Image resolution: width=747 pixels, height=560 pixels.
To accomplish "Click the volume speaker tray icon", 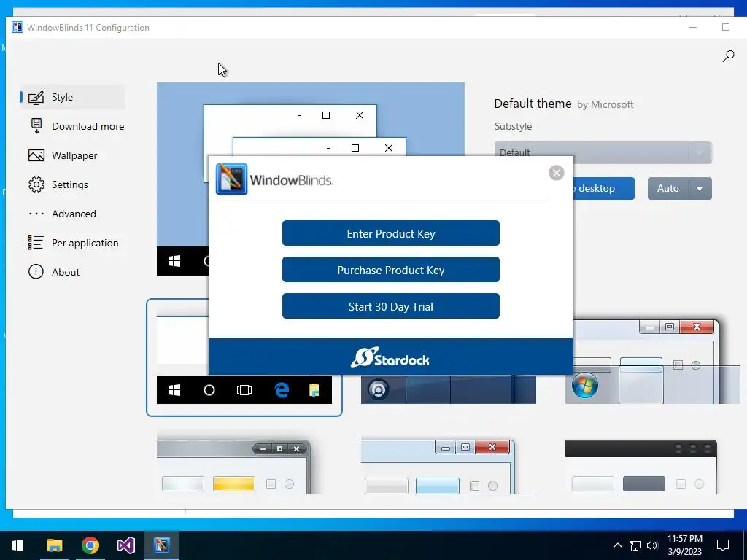I will 653,545.
